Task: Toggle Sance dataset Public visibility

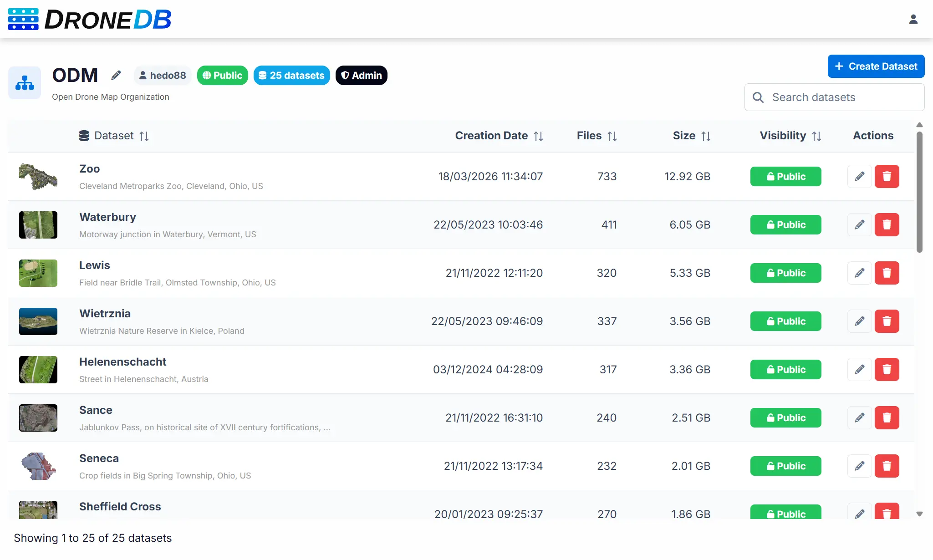Action: 785,418
